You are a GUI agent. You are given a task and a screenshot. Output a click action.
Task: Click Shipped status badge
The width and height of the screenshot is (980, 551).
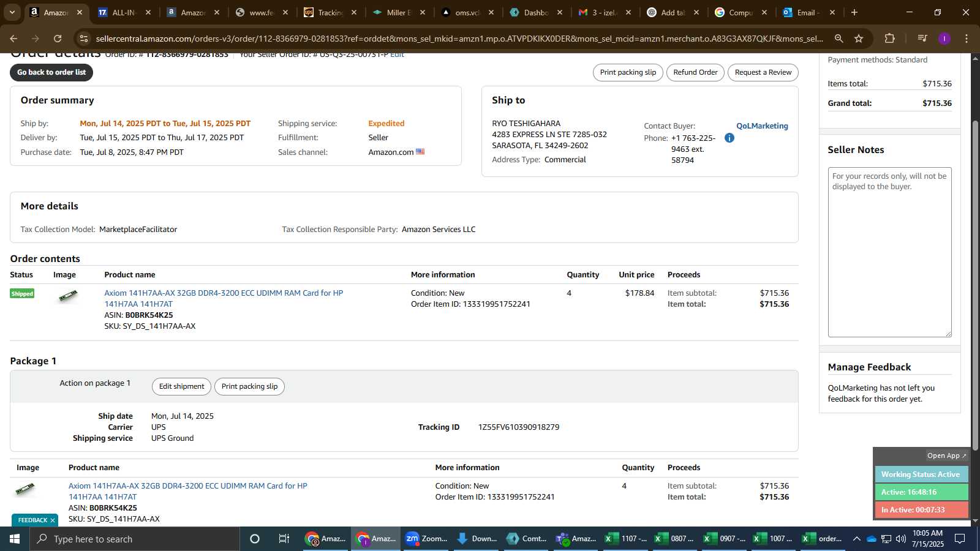(x=22, y=294)
